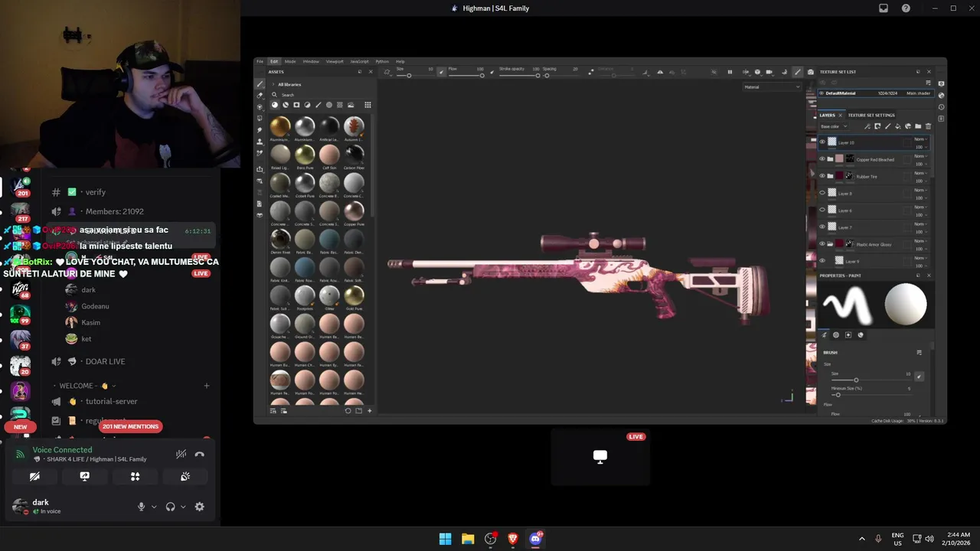Filter assets by Environments image icon
This screenshot has height=551, width=980.
click(351, 105)
